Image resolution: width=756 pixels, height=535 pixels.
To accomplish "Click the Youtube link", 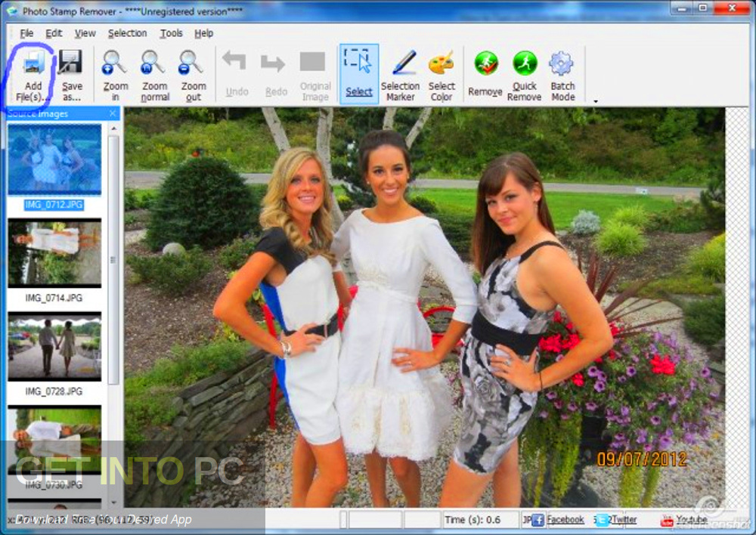I will 689,520.
